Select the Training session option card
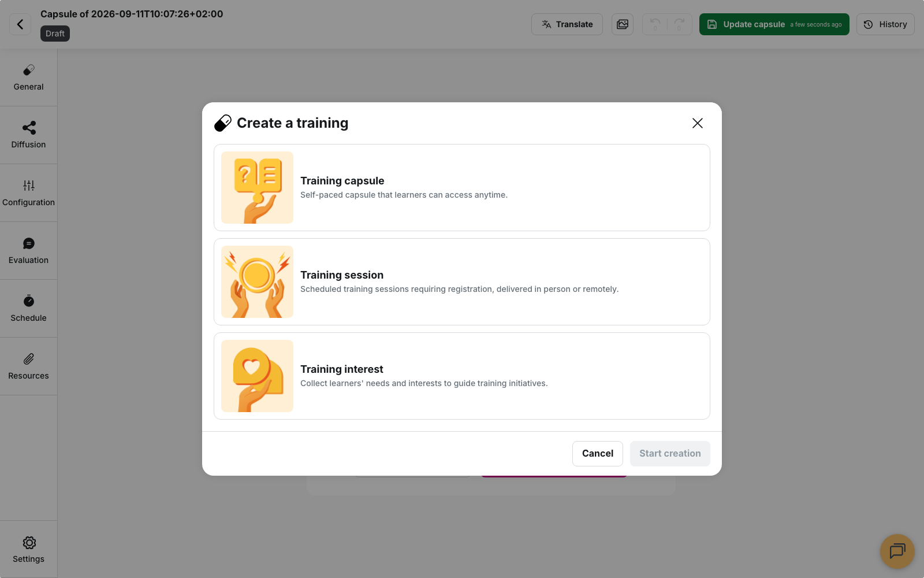 (462, 282)
